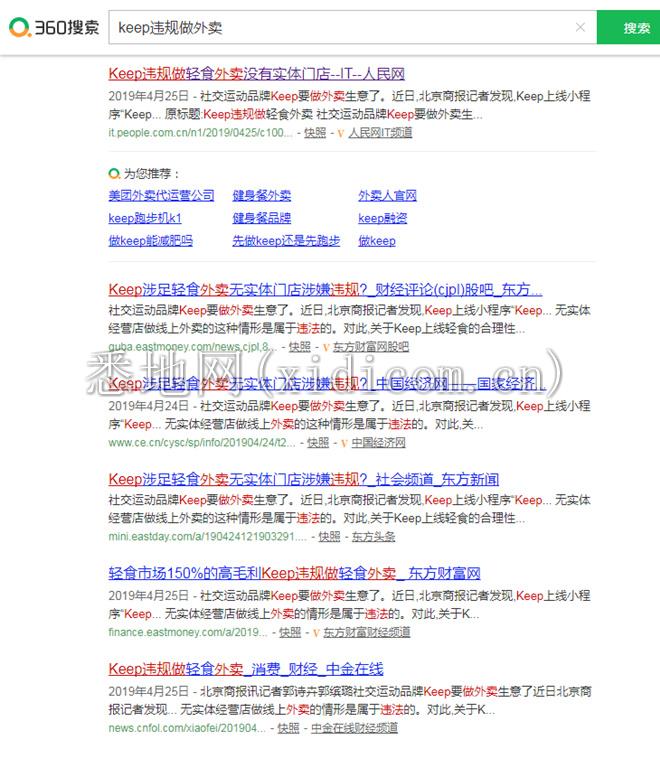This screenshot has width=660, height=761.
Task: Click verified V icon beside 东方财富网股吧
Action: point(326,347)
